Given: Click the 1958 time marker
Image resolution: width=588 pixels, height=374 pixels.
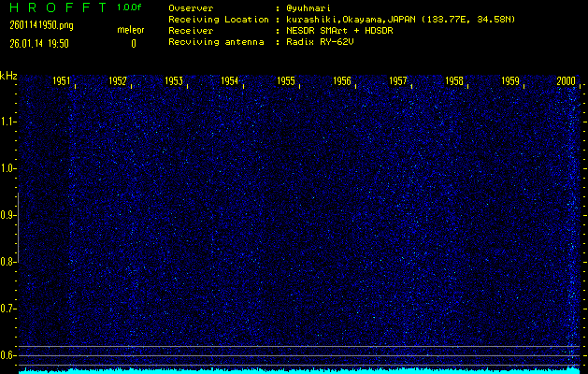Looking at the screenshot, I should coord(454,81).
